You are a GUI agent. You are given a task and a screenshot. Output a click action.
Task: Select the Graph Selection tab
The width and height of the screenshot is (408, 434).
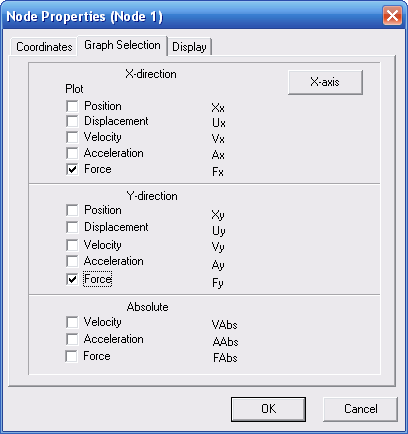pos(122,45)
